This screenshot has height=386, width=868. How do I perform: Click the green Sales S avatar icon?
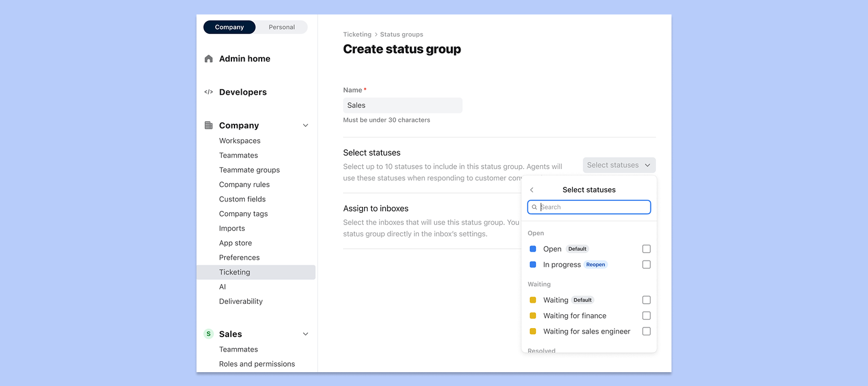pyautogui.click(x=209, y=334)
